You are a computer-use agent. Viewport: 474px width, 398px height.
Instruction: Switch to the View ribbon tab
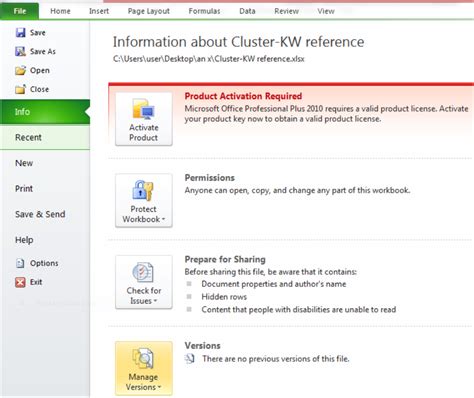[x=326, y=11]
